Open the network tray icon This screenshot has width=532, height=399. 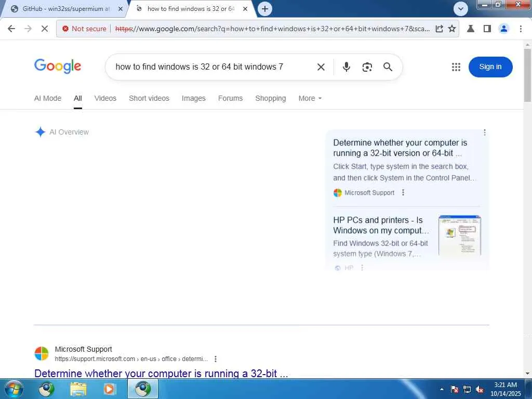point(467,389)
